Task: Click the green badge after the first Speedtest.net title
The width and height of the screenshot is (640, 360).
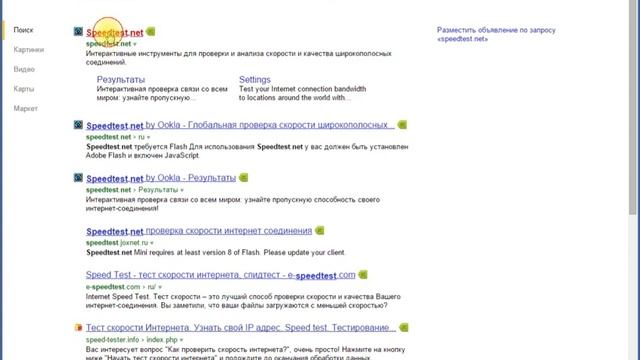Action: point(151,31)
